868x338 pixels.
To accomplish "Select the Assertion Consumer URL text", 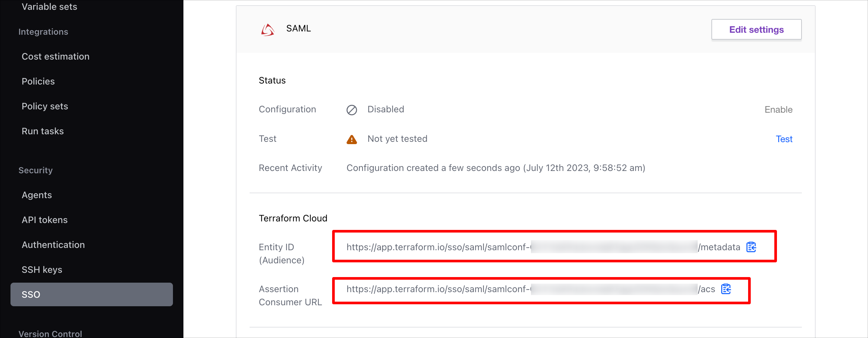I will click(531, 289).
